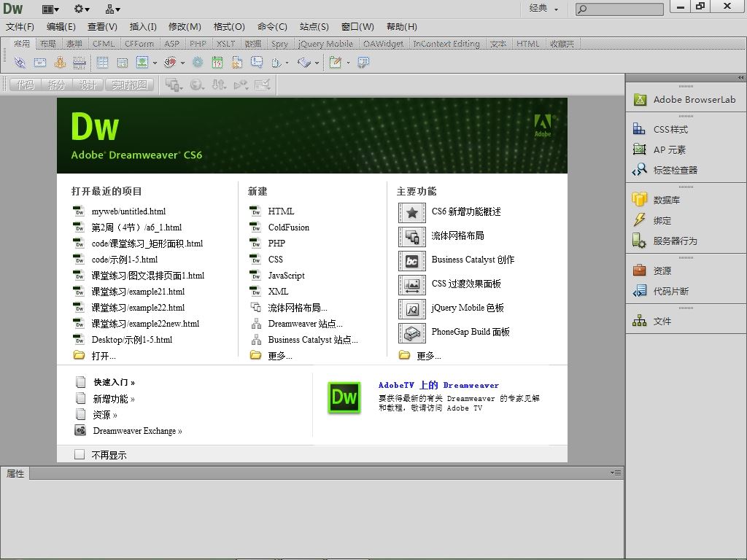Open the 绑定 panel

[x=651, y=220]
